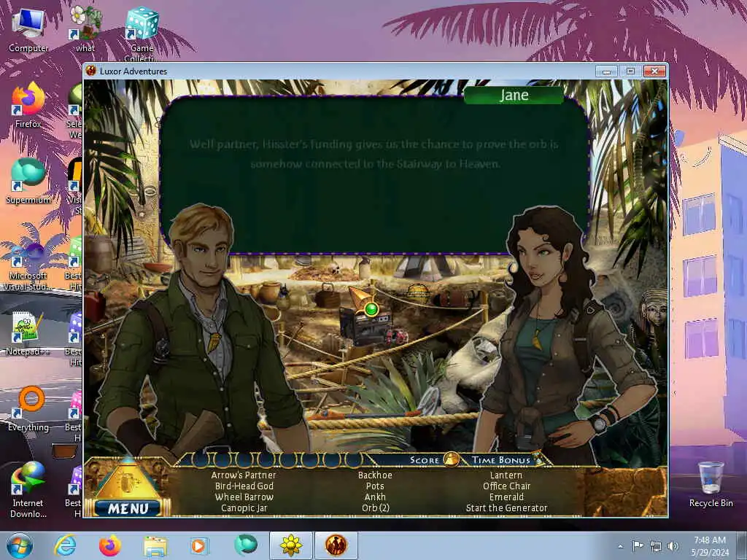Open the taskbar clock and date
The image size is (747, 560).
tap(710, 545)
